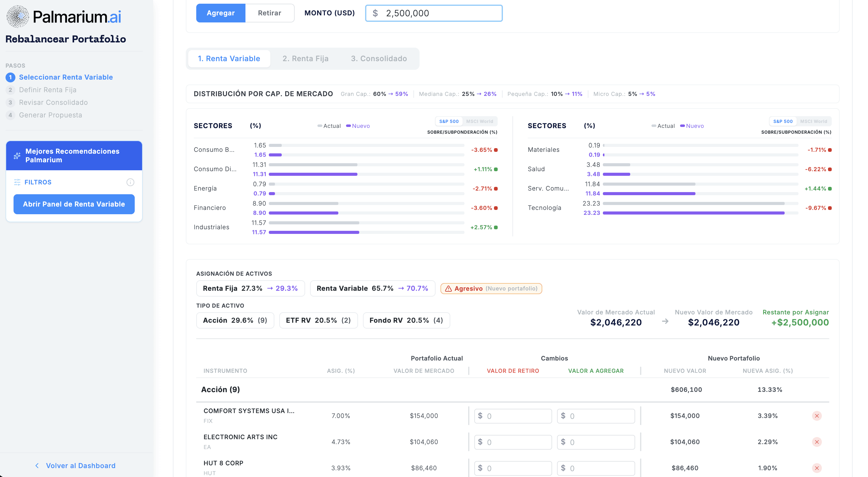Click the VALOR DE RETIRO column header

pyautogui.click(x=513, y=371)
